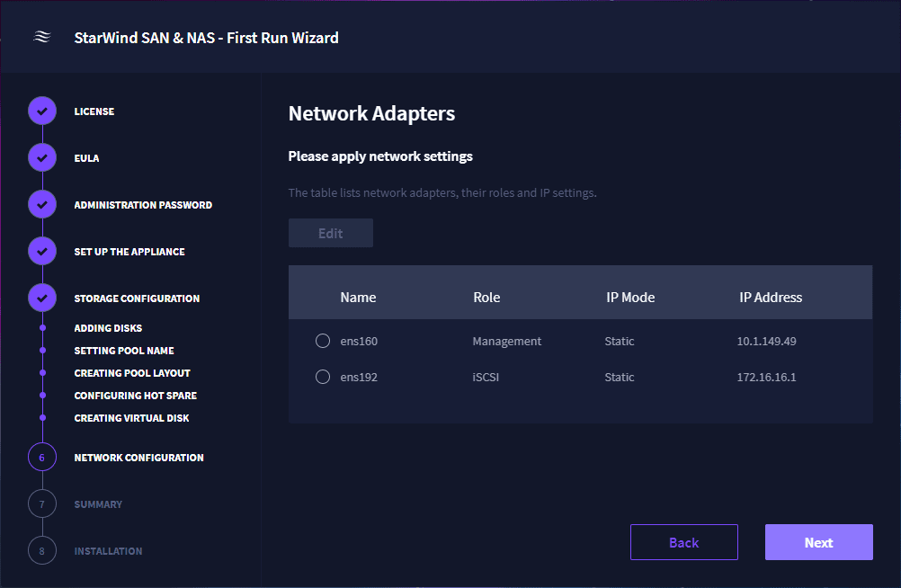901x588 pixels.
Task: Open the SUMMARY step label
Action: 98,504
